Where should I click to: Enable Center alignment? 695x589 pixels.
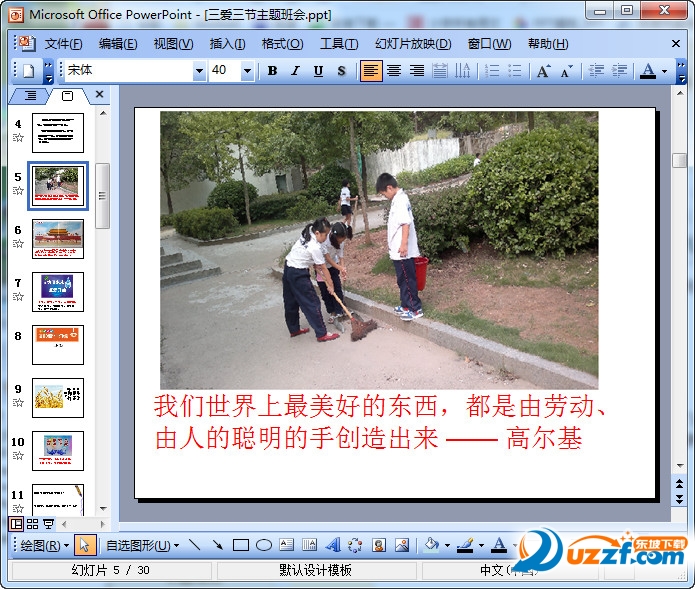tap(394, 71)
